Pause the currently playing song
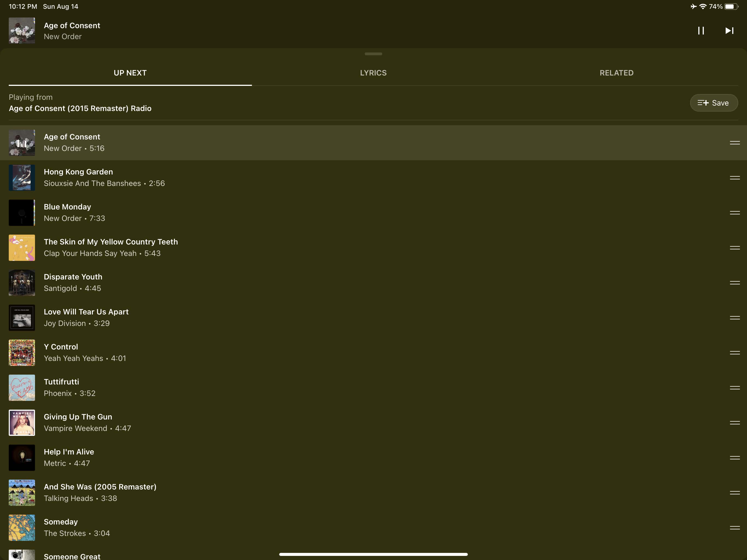Screen dimensions: 747x560 pos(701,31)
